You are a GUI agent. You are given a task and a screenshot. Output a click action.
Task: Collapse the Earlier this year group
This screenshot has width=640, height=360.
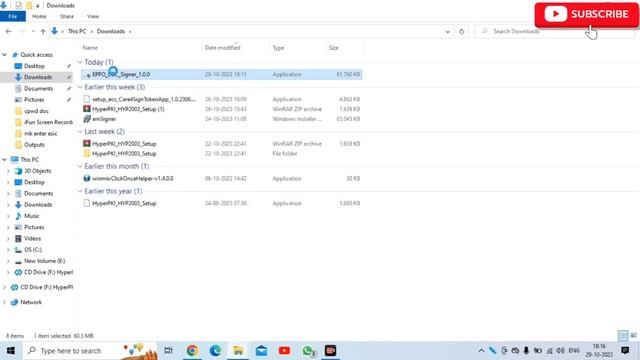coord(80,191)
